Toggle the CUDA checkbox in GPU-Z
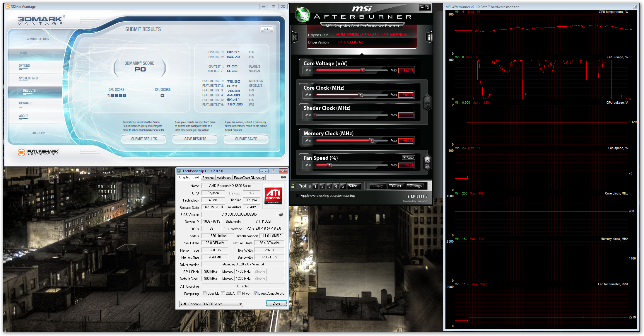 tap(223, 293)
